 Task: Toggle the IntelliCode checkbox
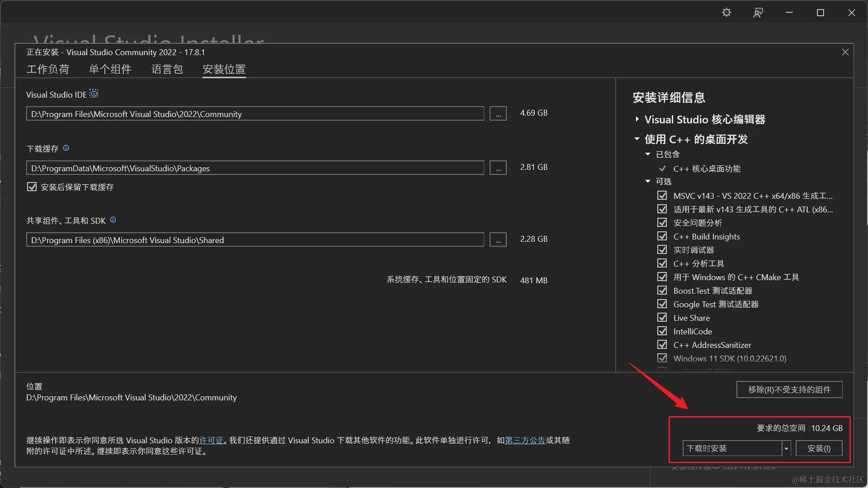pos(662,331)
